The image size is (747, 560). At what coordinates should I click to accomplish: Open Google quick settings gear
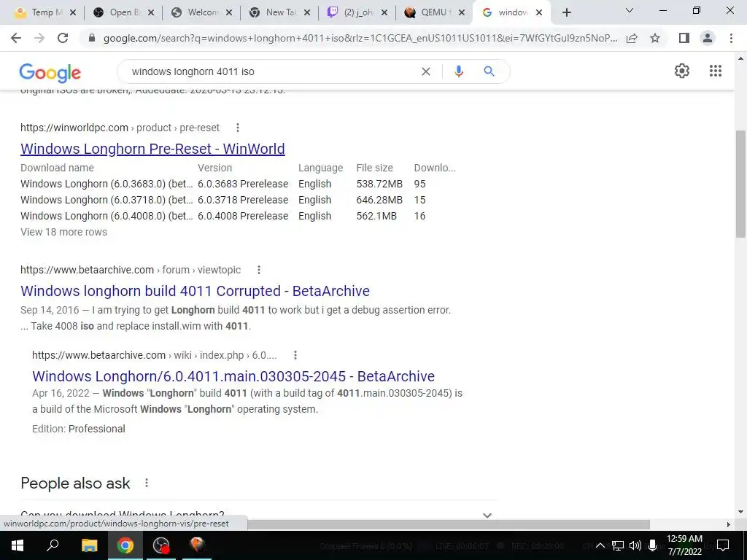tap(682, 71)
